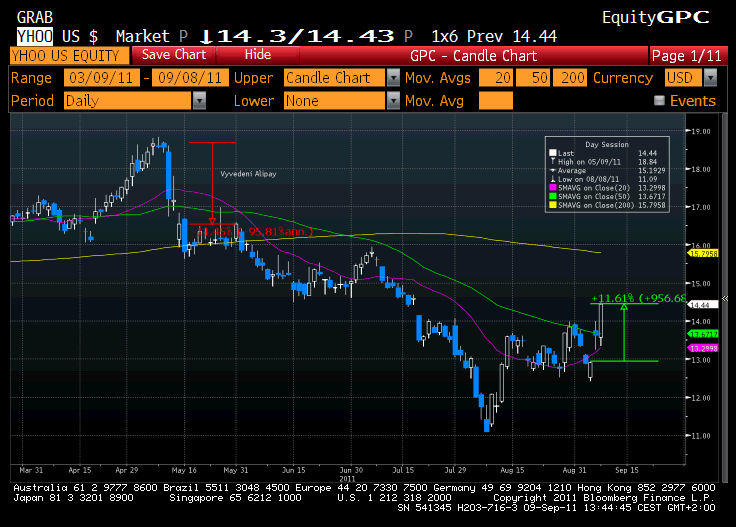Edit the 20-day moving average field

(x=496, y=78)
